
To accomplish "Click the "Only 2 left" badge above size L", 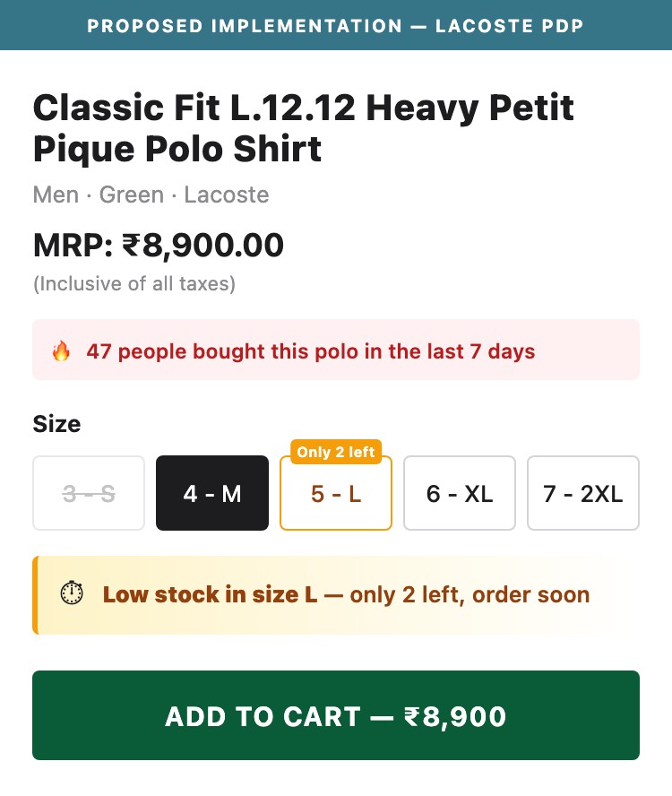I will click(x=336, y=452).
